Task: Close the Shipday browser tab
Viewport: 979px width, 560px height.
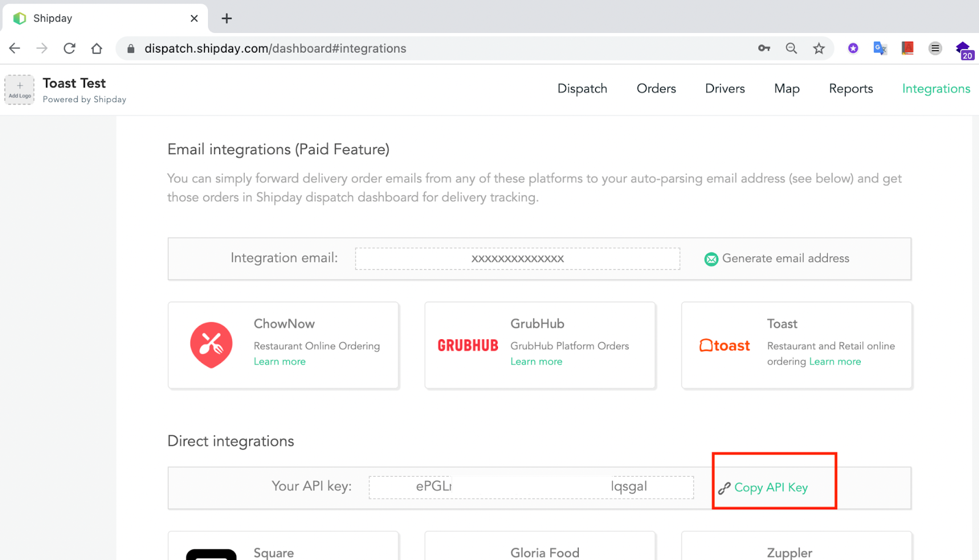Action: tap(194, 18)
